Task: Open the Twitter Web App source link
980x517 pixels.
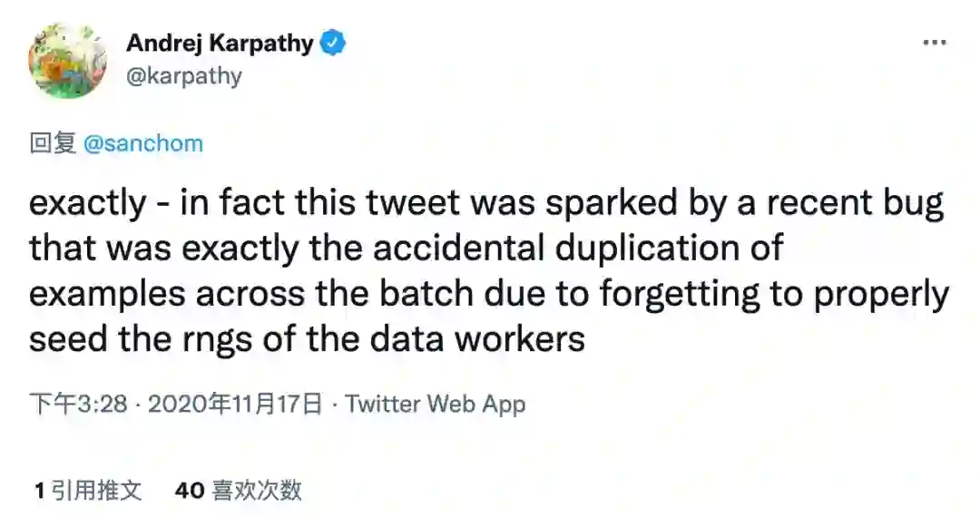Action: (x=436, y=404)
